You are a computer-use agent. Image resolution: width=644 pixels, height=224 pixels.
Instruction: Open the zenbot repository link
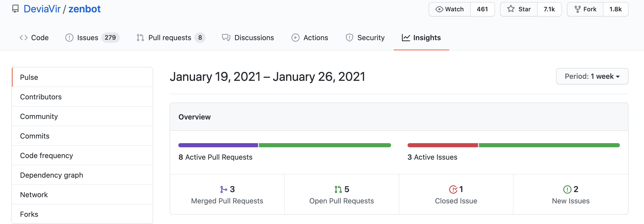[84, 9]
